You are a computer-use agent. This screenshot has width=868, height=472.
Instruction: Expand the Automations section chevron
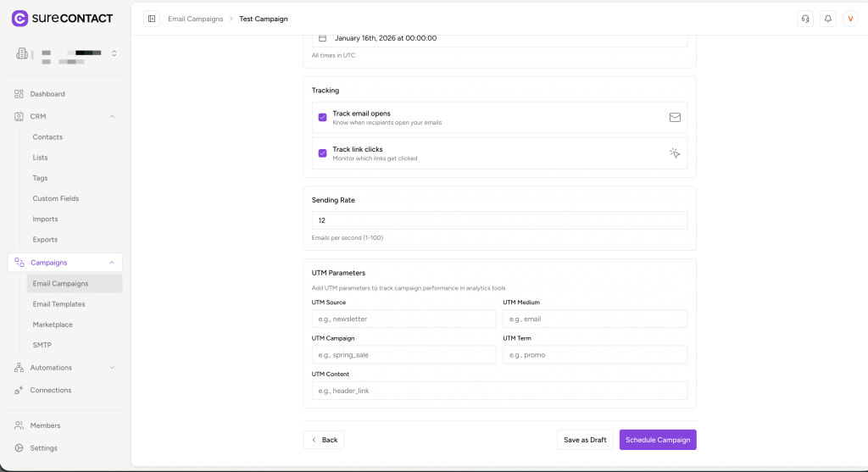(112, 368)
